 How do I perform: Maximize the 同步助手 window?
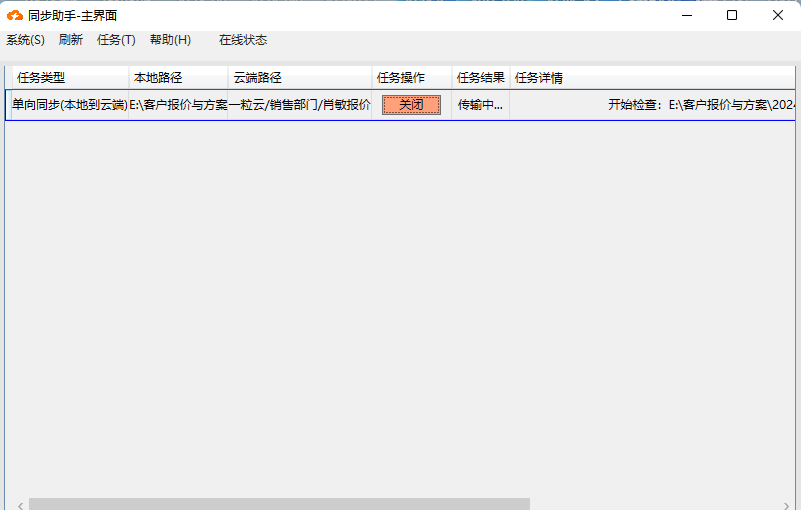(732, 15)
